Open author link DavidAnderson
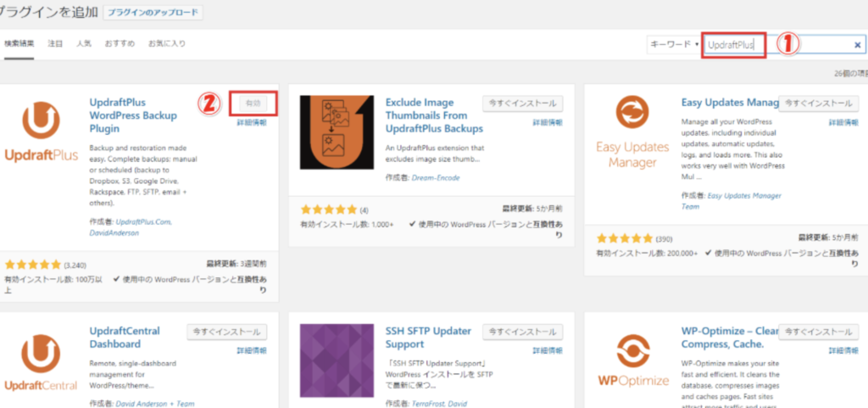This screenshot has height=408, width=868. click(114, 233)
